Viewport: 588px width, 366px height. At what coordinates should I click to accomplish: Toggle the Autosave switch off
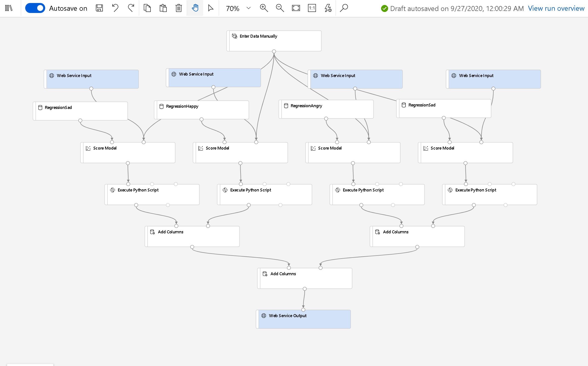pos(35,8)
